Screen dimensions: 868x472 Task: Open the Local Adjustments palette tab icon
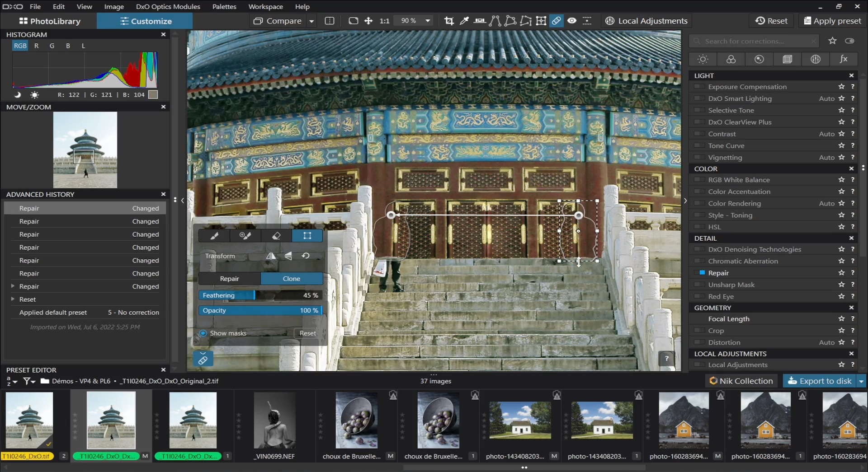click(x=816, y=59)
